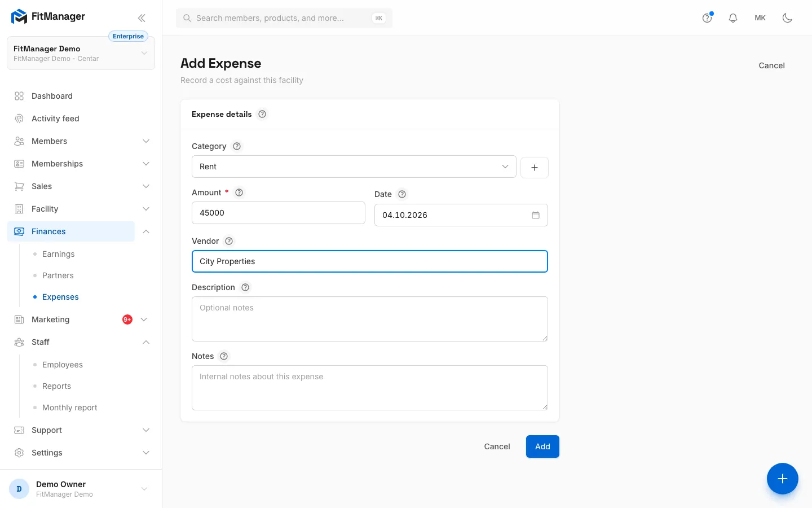This screenshot has height=508, width=812.
Task: Switch to dark mode moon icon
Action: pos(788,18)
